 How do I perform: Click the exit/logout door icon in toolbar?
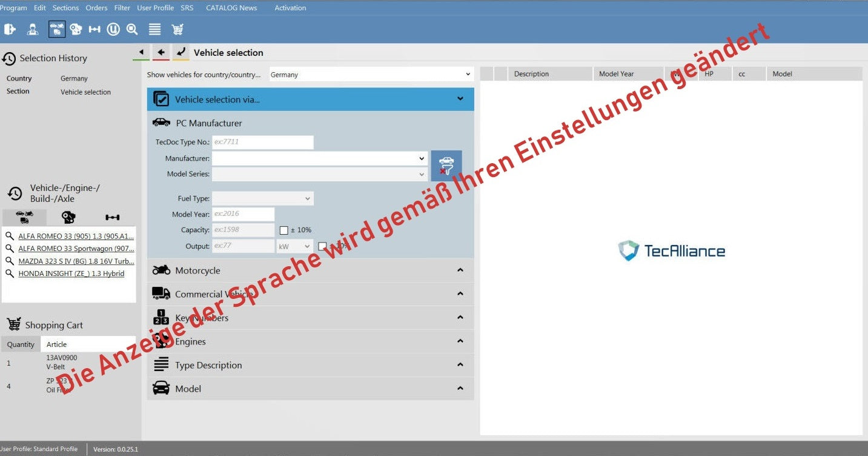(10, 29)
